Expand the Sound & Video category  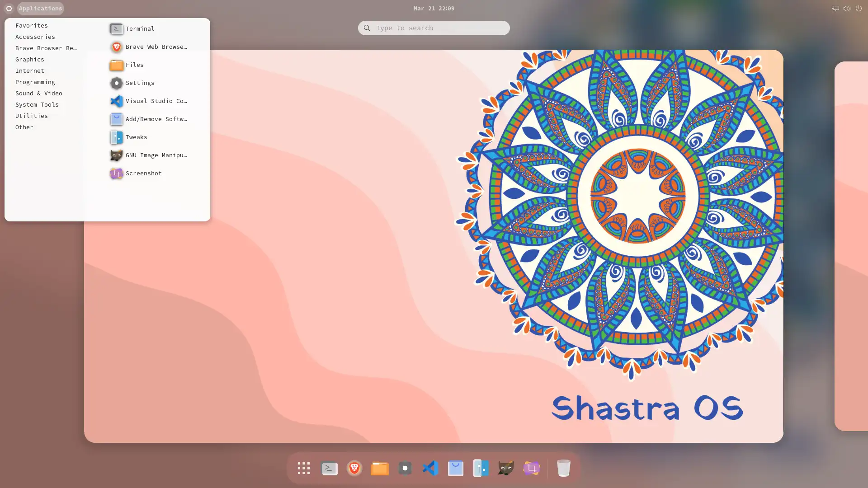(39, 93)
